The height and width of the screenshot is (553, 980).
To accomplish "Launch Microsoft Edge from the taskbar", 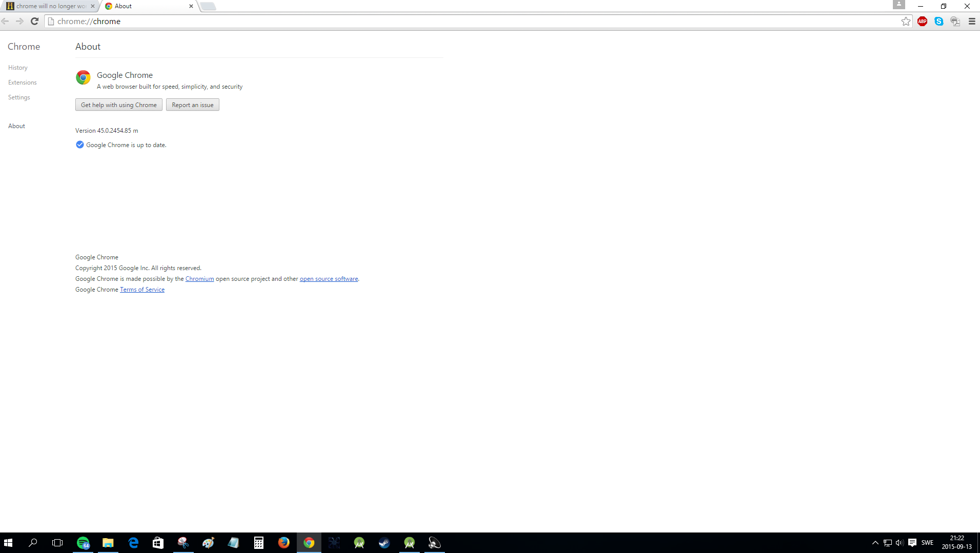I will coord(133,543).
